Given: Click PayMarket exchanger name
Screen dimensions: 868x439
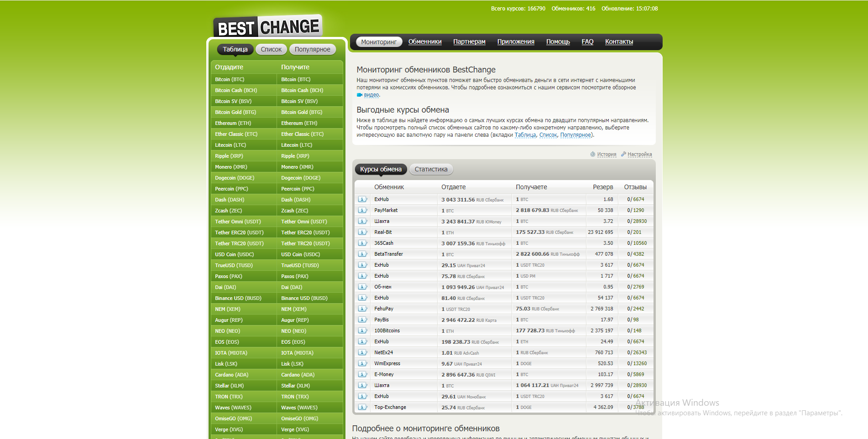Looking at the screenshot, I should tap(386, 210).
